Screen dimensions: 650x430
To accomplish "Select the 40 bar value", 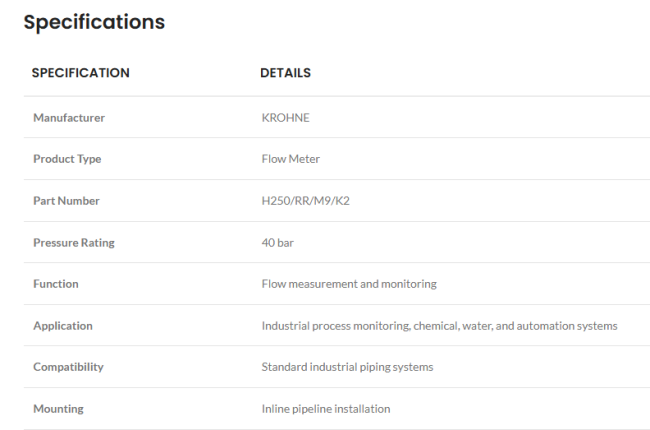I will [277, 243].
